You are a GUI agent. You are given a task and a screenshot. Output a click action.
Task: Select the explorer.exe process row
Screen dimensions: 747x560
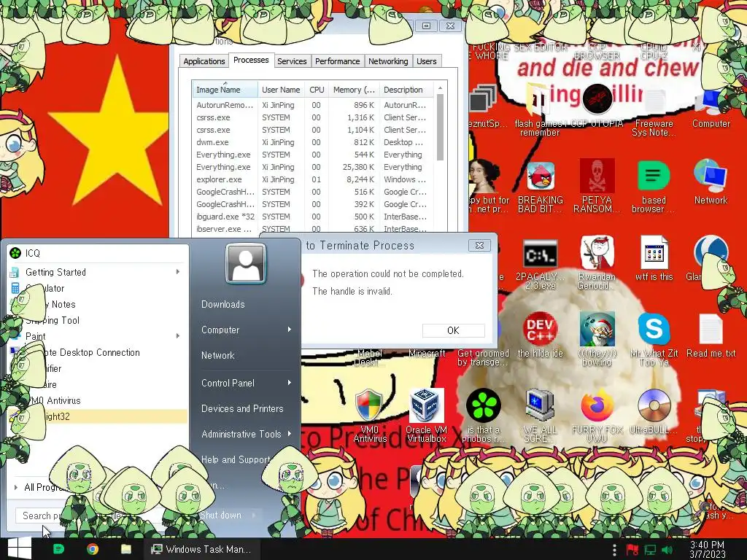pyautogui.click(x=314, y=179)
